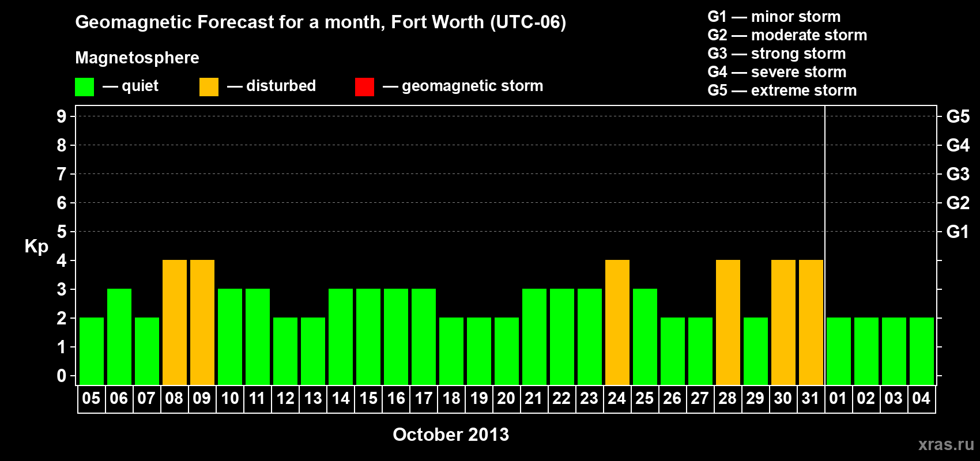Click the geomagnetic storm legend label

472,86
